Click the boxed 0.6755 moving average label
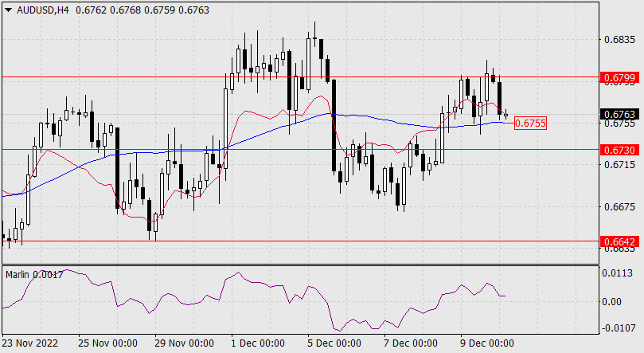This screenshot has height=353, width=644. [x=530, y=123]
